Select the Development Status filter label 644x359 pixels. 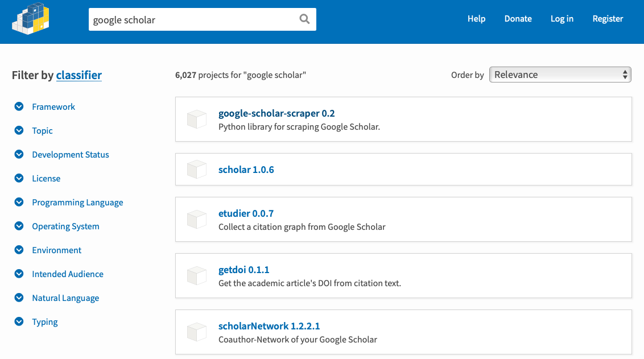71,154
